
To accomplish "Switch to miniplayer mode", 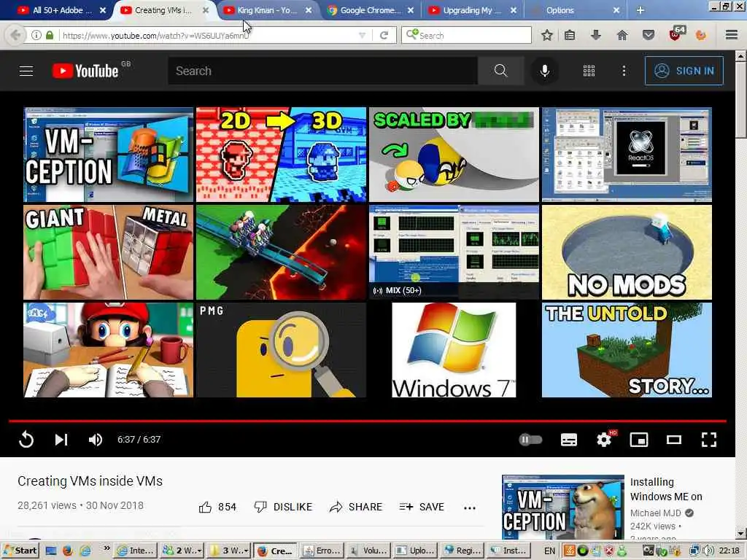I will pos(639,440).
